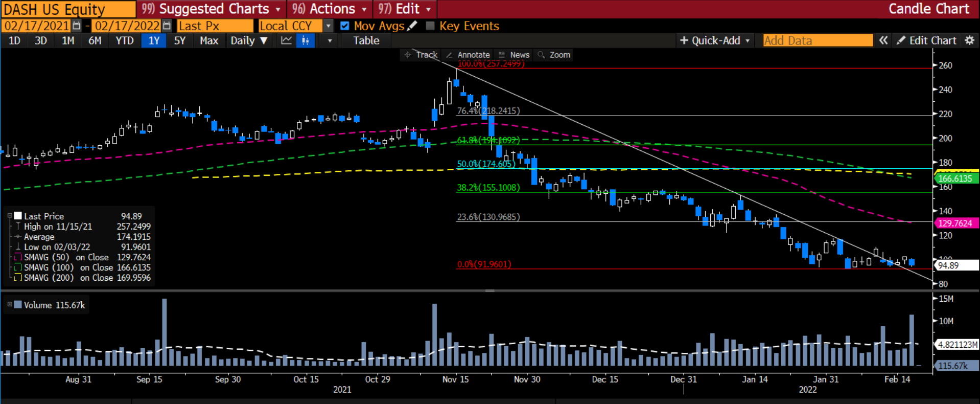
Task: Click the Average marker icon in legend
Action: pos(18,237)
